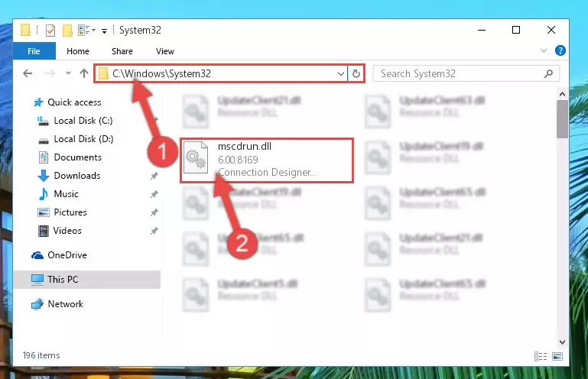Open the File tab
This screenshot has width=588, height=379.
(34, 51)
